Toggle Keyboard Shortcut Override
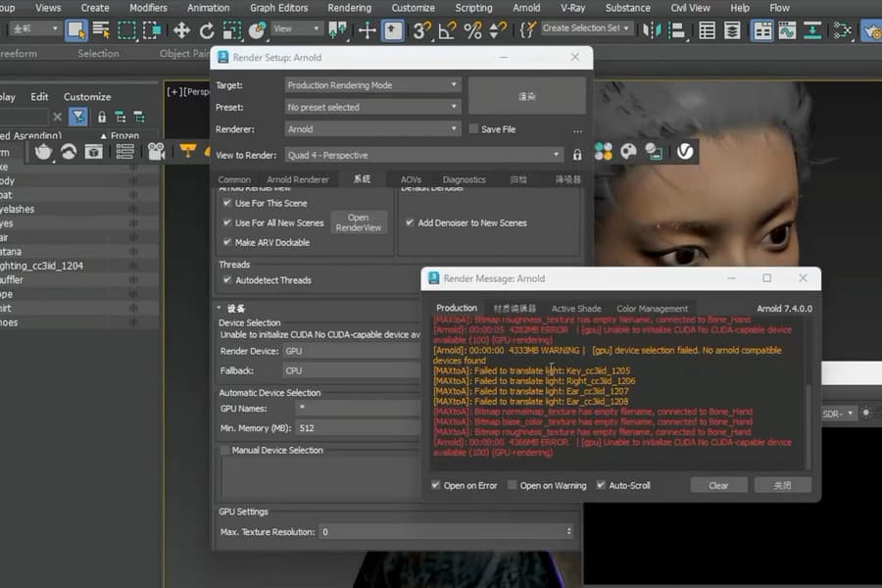 pos(393,29)
